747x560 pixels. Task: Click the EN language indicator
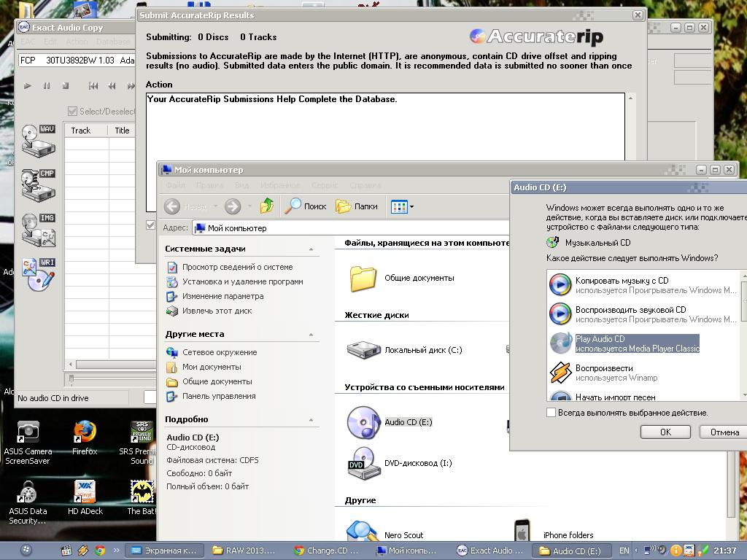pyautogui.click(x=624, y=551)
